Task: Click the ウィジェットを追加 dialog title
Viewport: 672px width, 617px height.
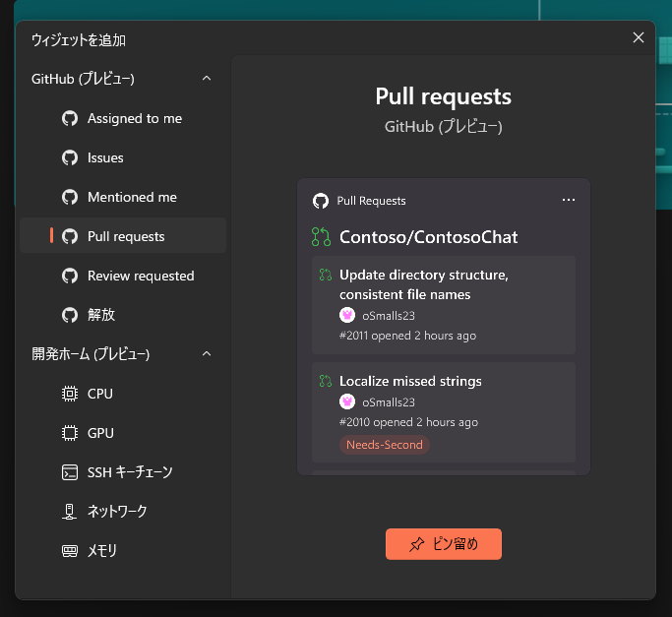Action: pos(79,40)
